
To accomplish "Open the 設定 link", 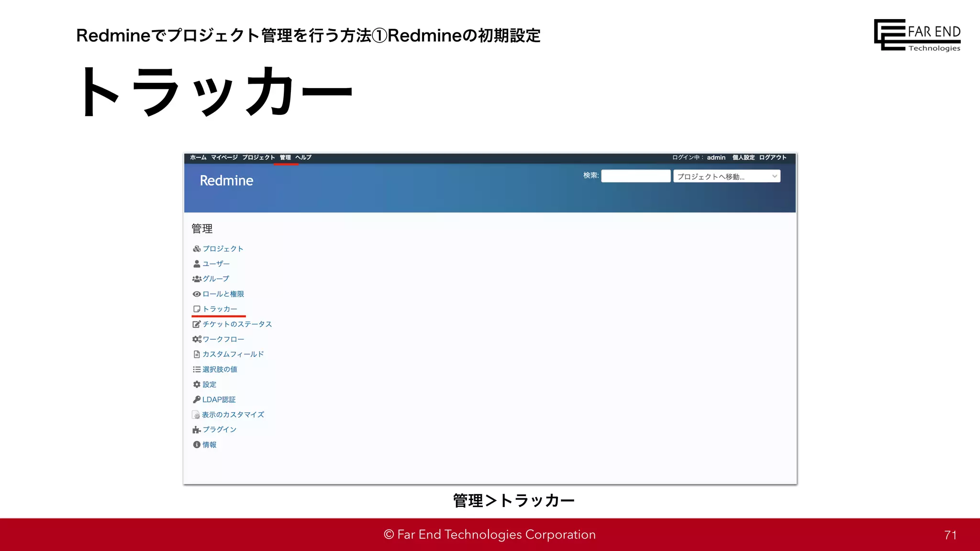I will (x=209, y=385).
